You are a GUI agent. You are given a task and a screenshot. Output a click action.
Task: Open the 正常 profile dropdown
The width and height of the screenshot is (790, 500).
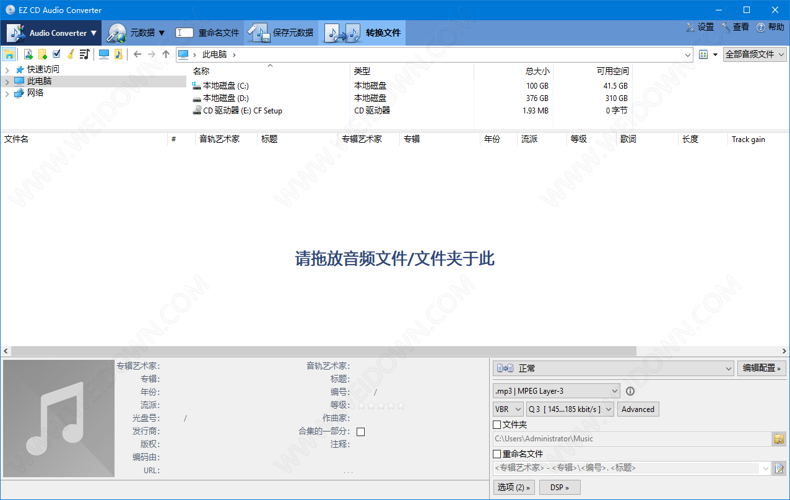613,368
